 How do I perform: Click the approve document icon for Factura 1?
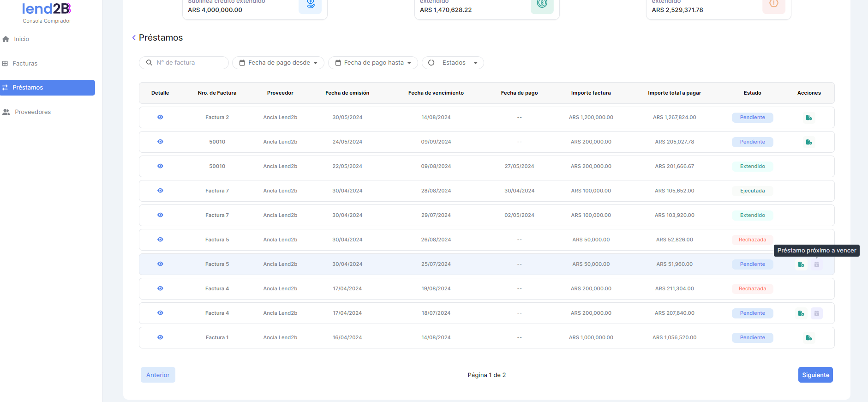pyautogui.click(x=808, y=338)
